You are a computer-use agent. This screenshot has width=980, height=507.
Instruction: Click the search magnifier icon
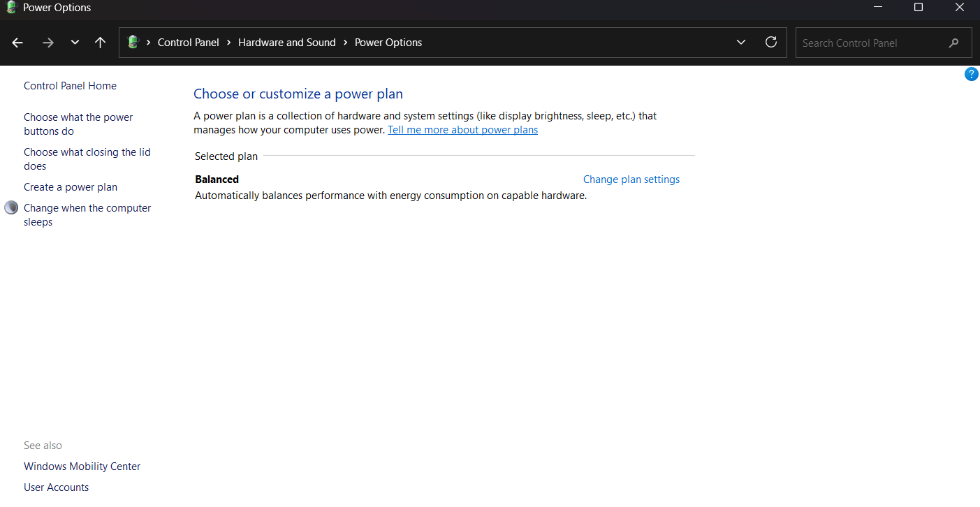tap(954, 43)
